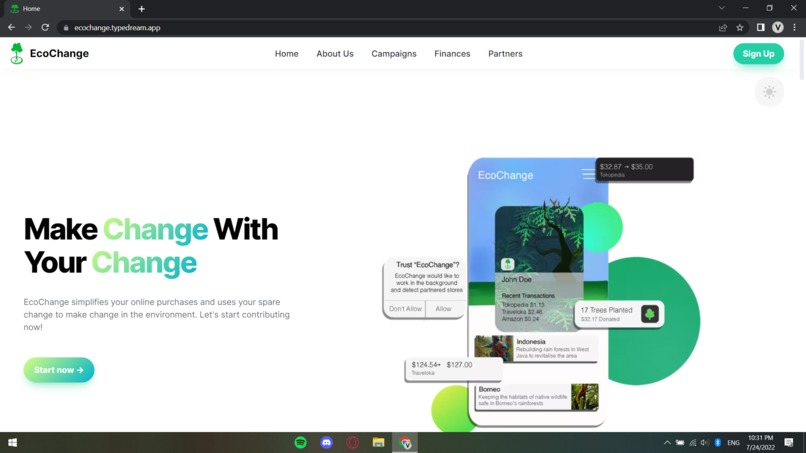Click Allow in the Trust EcoChange dialog
The image size is (806, 453).
[443, 309]
